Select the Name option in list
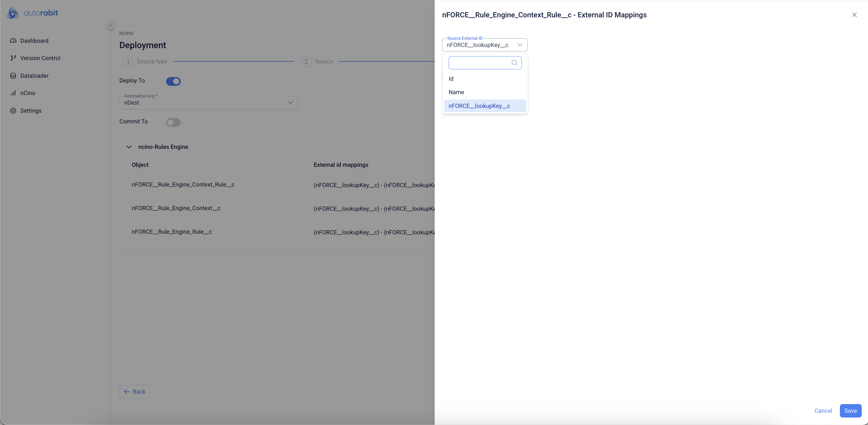This screenshot has width=868, height=425. click(x=456, y=92)
